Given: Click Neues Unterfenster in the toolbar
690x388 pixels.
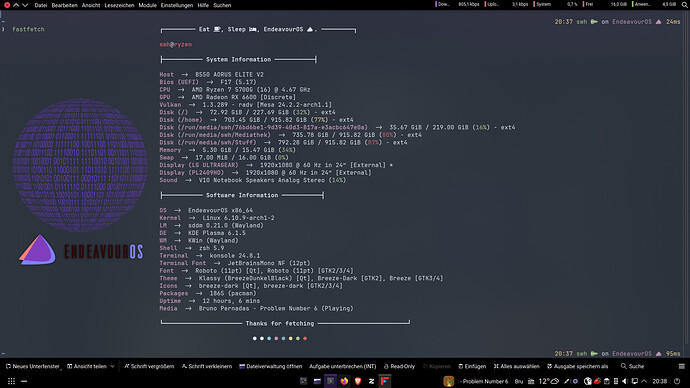Looking at the screenshot, I should (33, 366).
